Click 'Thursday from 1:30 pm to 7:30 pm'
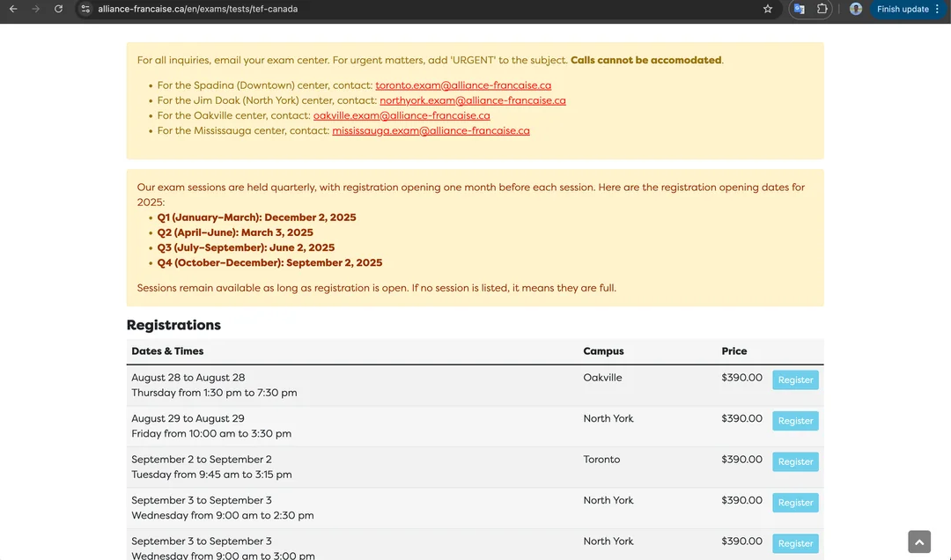 (x=214, y=393)
